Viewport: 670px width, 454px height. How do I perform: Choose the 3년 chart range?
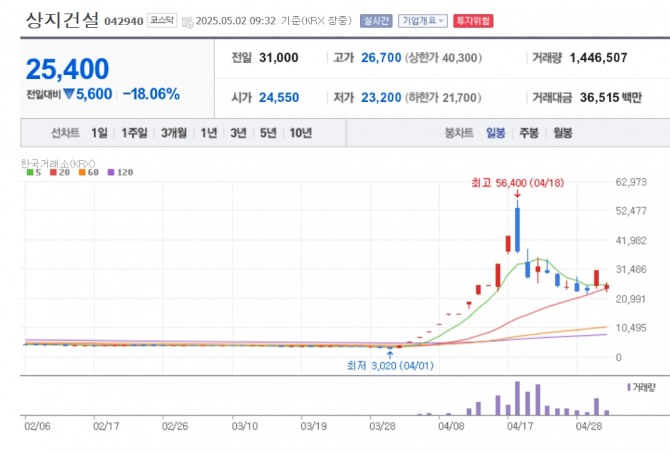point(238,132)
